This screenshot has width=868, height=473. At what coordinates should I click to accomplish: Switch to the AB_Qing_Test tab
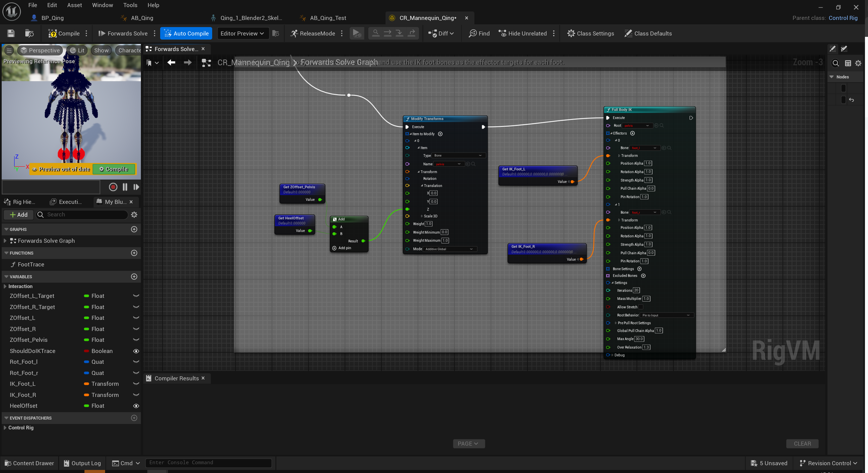coord(328,18)
